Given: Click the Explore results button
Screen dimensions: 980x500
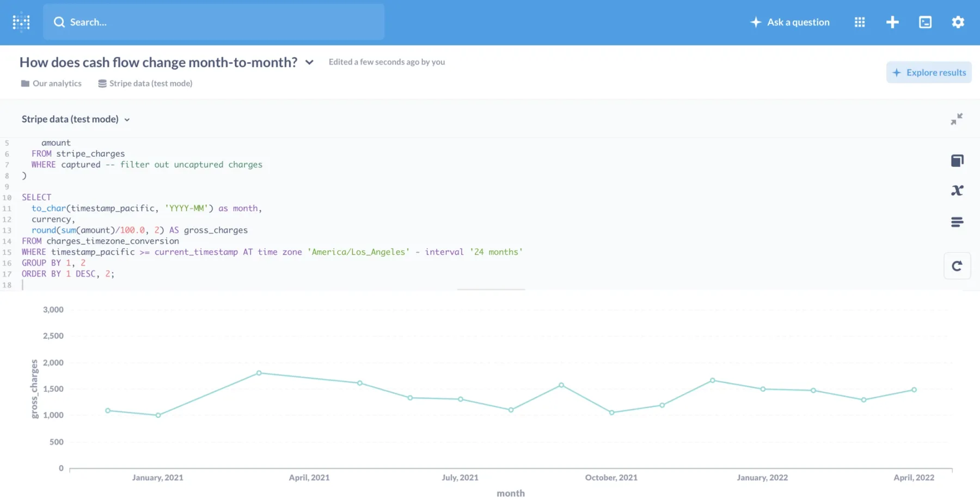Looking at the screenshot, I should click(929, 72).
